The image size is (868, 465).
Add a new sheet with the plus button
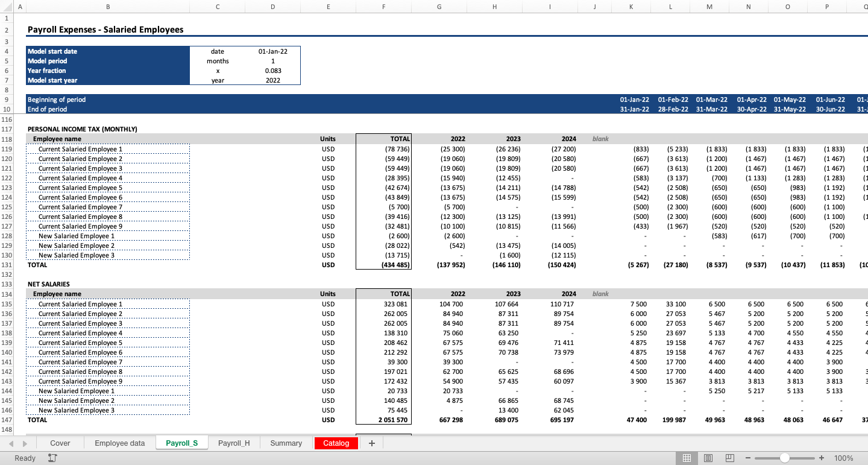point(371,443)
